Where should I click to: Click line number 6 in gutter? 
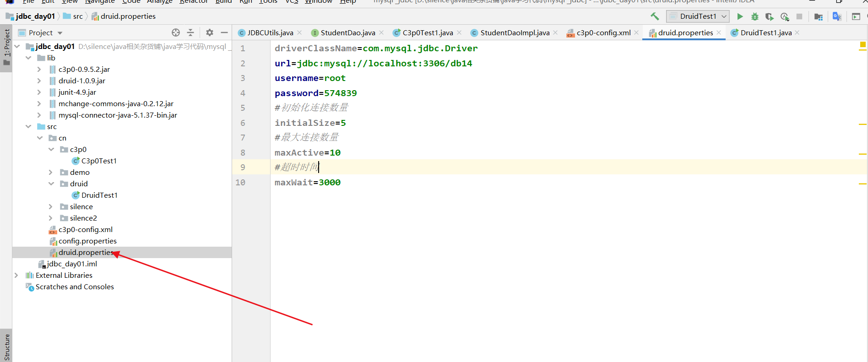click(x=243, y=123)
